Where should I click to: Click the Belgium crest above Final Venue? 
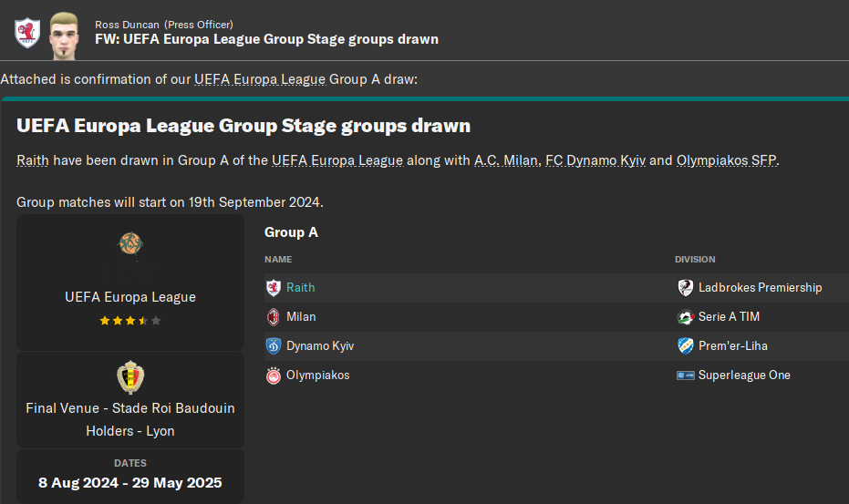click(x=130, y=376)
